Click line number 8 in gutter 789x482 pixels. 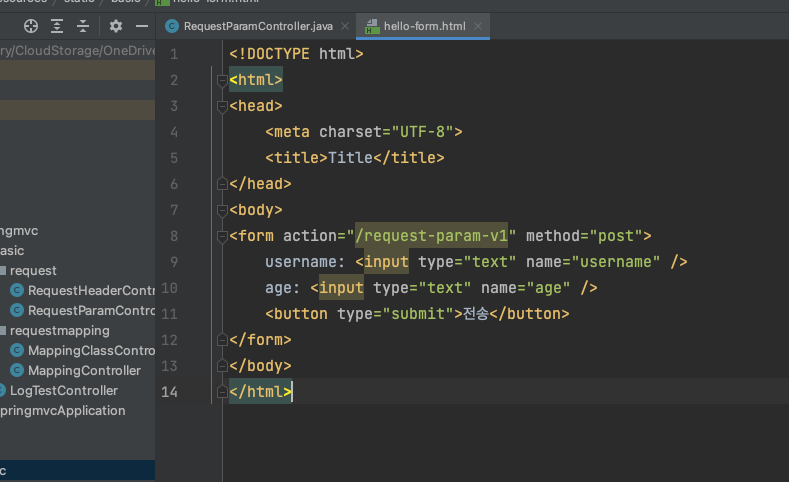coord(174,235)
